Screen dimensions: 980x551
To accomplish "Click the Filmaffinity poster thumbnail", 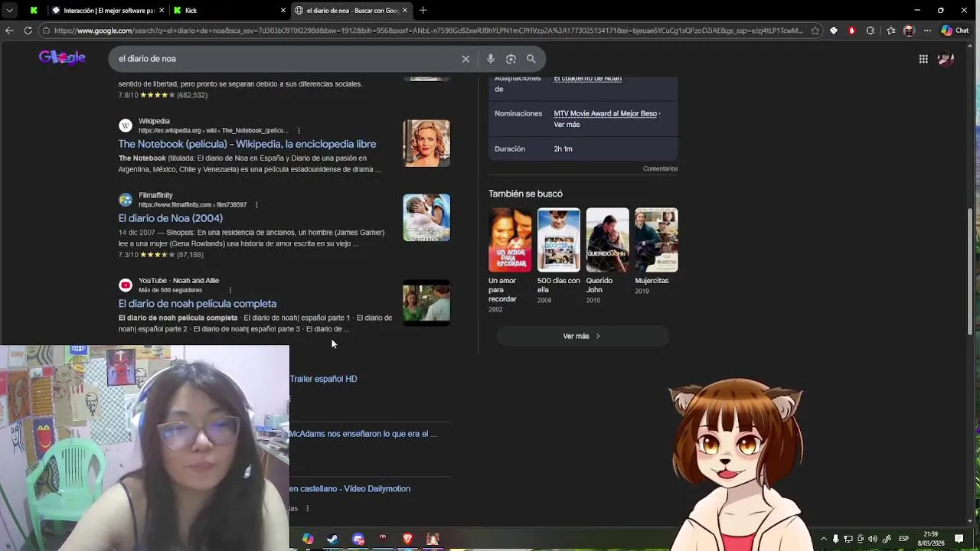I will [x=426, y=217].
